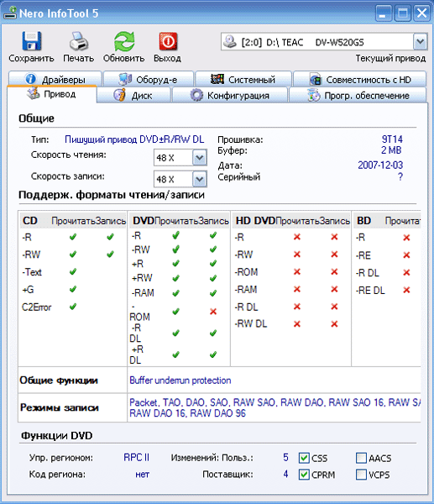Click the region code value нет

point(143,475)
